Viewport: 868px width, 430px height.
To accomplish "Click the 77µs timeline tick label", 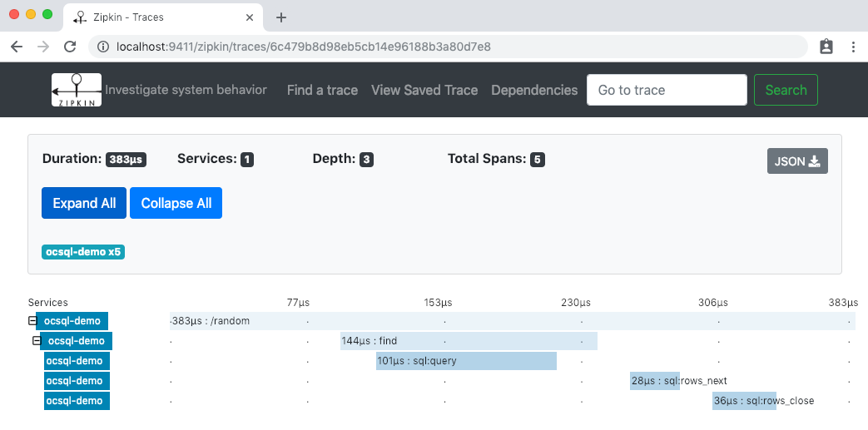I will coord(298,303).
